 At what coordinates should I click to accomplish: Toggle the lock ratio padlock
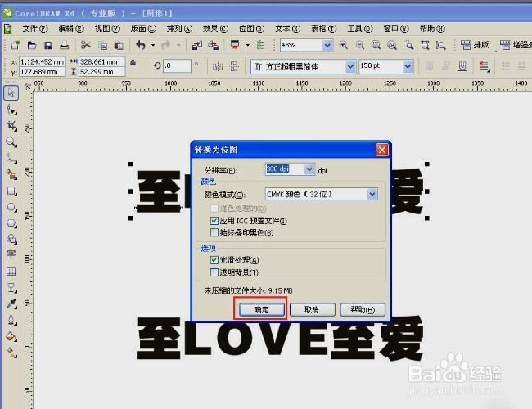tap(133, 62)
